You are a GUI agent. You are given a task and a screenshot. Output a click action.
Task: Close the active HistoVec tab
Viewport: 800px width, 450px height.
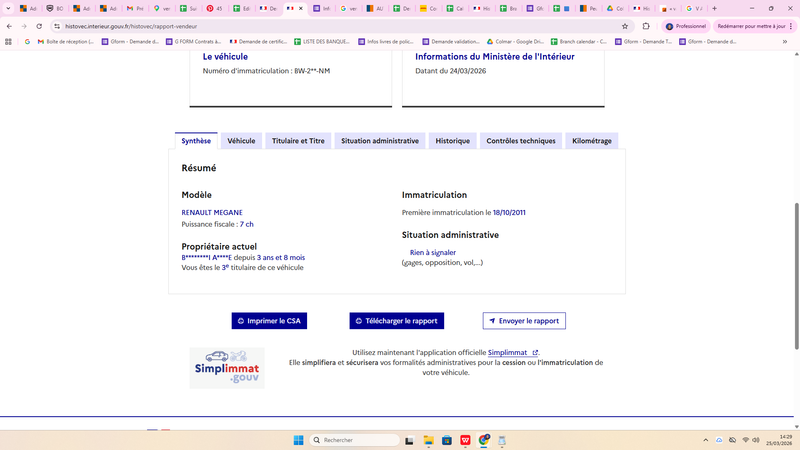pyautogui.click(x=301, y=8)
